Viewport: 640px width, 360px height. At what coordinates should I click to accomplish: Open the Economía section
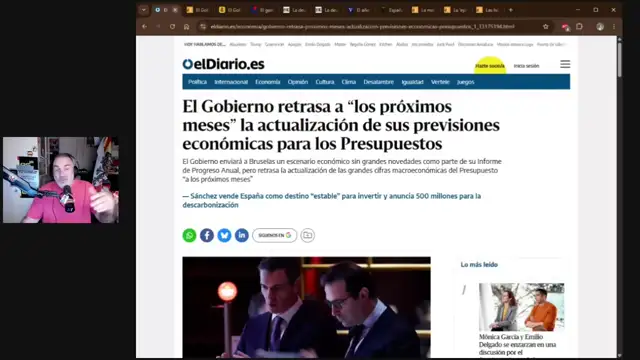[268, 82]
